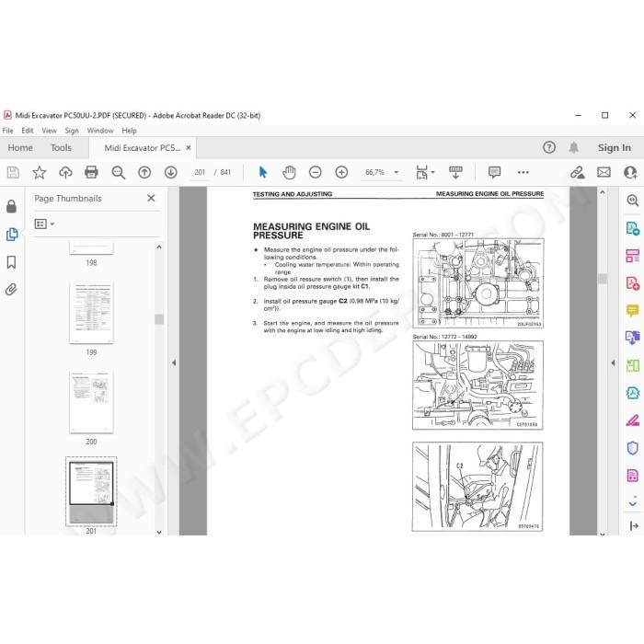The height and width of the screenshot is (644, 644).
Task: Open Bookmarks panel icon
Action: [x=11, y=262]
